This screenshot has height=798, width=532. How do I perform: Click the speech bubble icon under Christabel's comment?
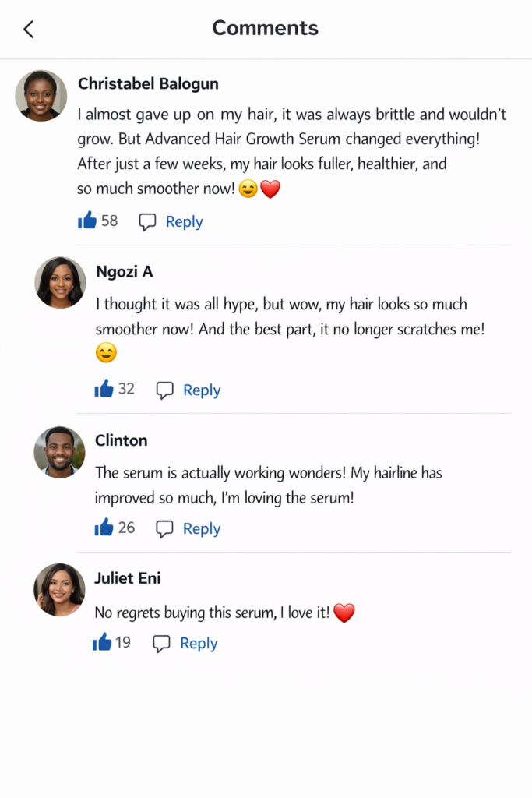(x=147, y=222)
